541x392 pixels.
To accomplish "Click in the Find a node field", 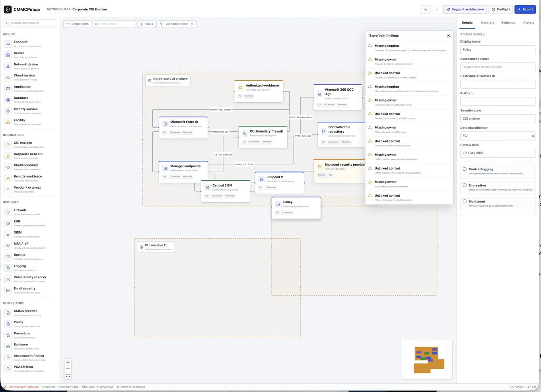I will pos(114,24).
